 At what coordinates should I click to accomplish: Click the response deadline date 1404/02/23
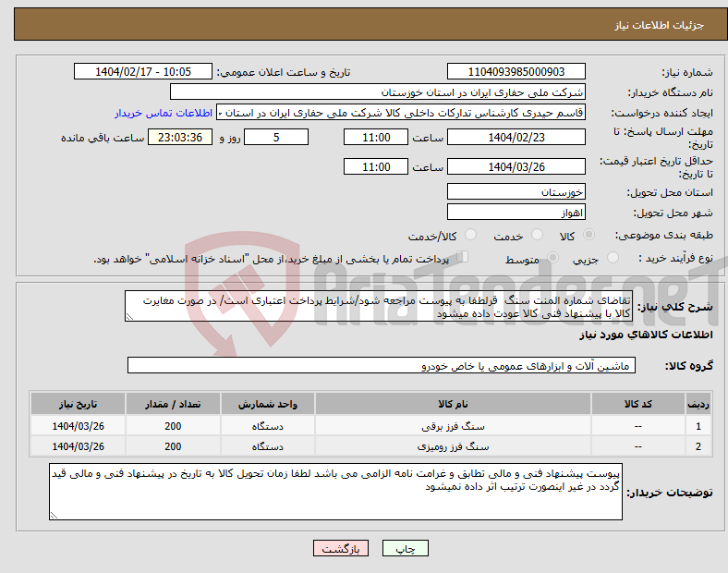pyautogui.click(x=516, y=138)
